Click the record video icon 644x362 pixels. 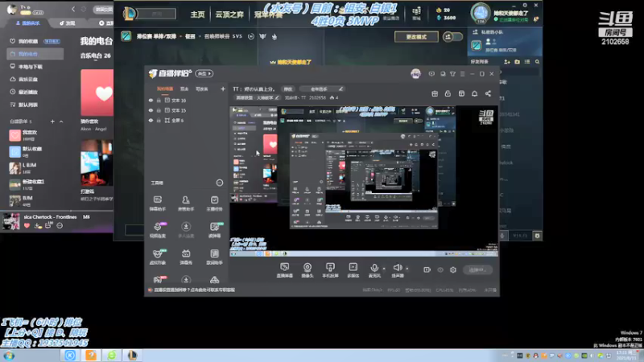coord(427,269)
